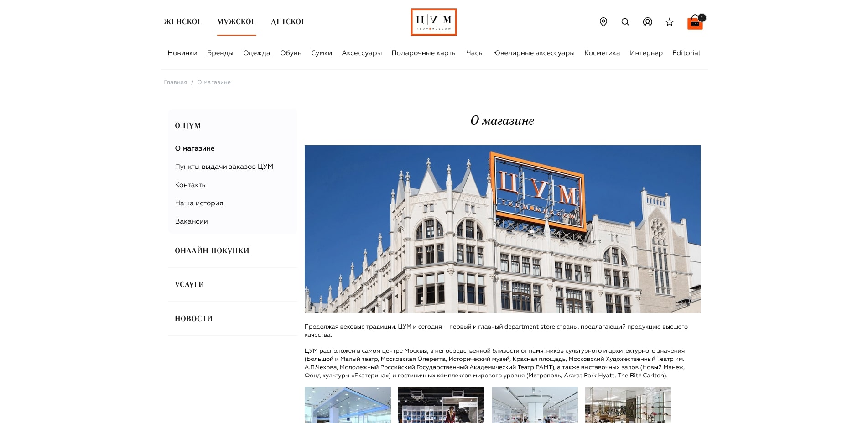The width and height of the screenshot is (868, 423).
Task: Open favorites via the star icon
Action: 669,22
